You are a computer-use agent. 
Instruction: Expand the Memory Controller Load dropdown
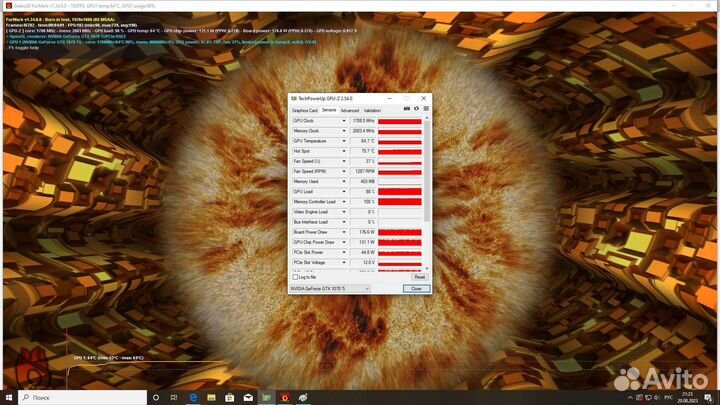[343, 202]
